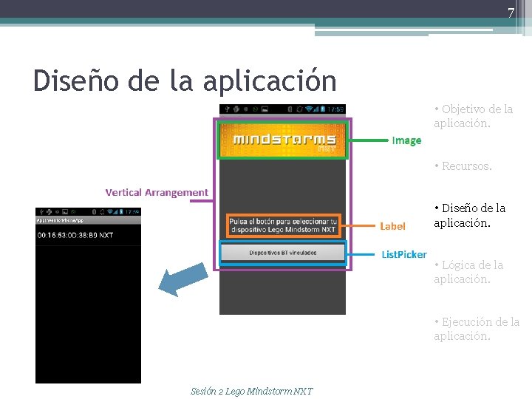
Task: Click the 'Pulsa el botón para seleccionar' label text
Action: click(x=283, y=225)
